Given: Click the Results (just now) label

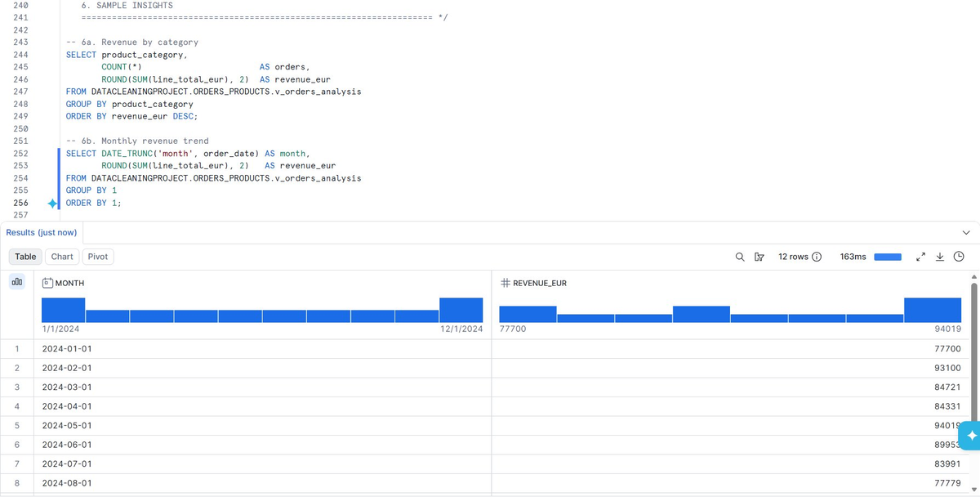Looking at the screenshot, I should 42,232.
